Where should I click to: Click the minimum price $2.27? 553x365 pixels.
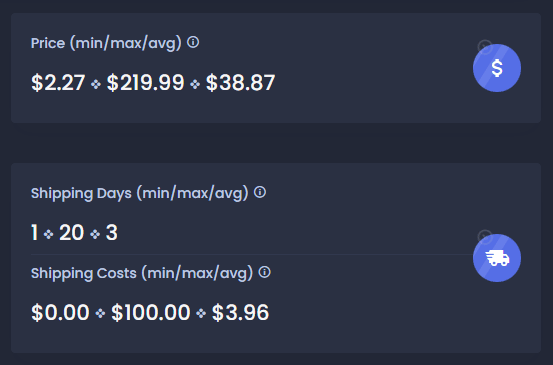click(x=58, y=83)
